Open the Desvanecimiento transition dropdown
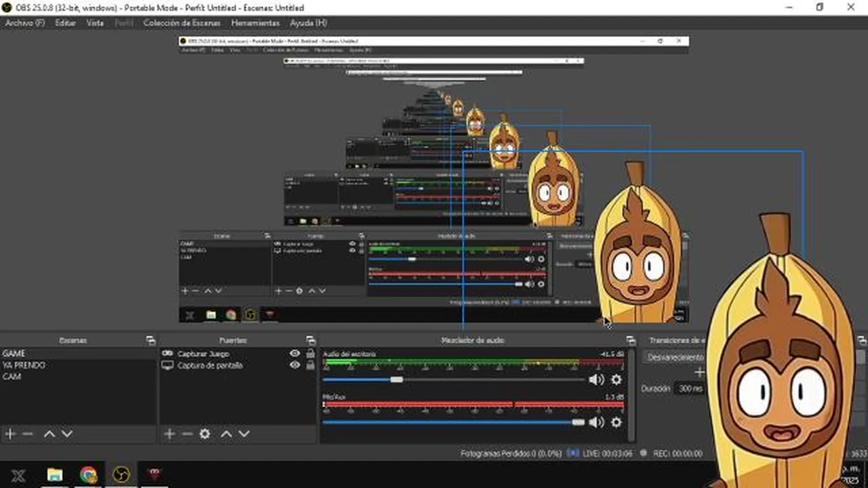This screenshot has width=868, height=488. pos(675,357)
